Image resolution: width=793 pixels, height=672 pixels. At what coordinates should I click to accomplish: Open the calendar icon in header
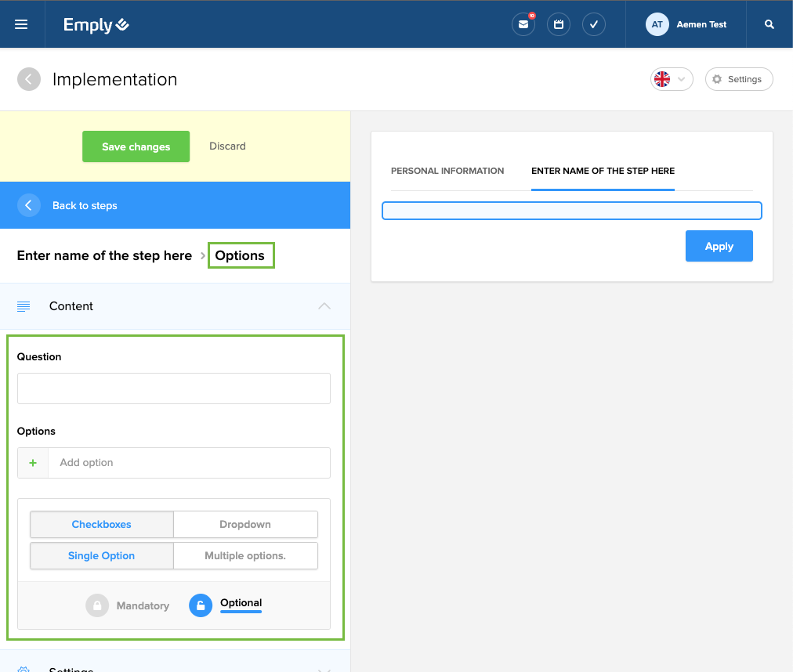[x=559, y=24]
